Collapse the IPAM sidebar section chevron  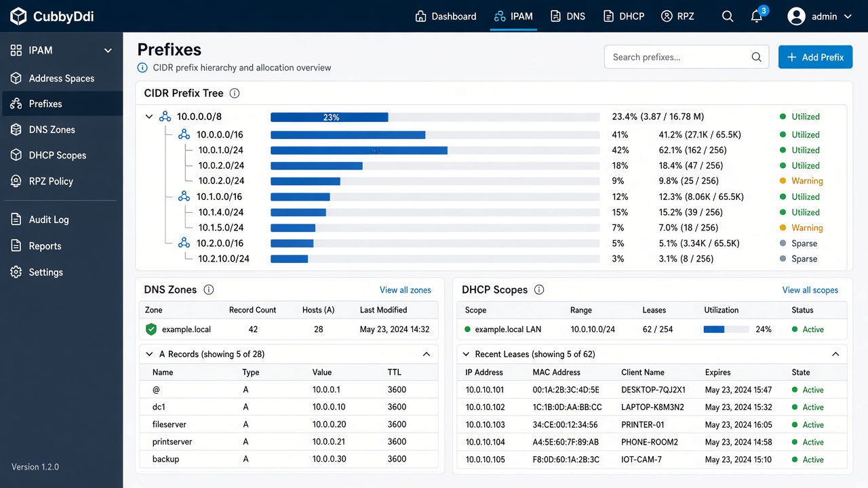[x=108, y=51]
